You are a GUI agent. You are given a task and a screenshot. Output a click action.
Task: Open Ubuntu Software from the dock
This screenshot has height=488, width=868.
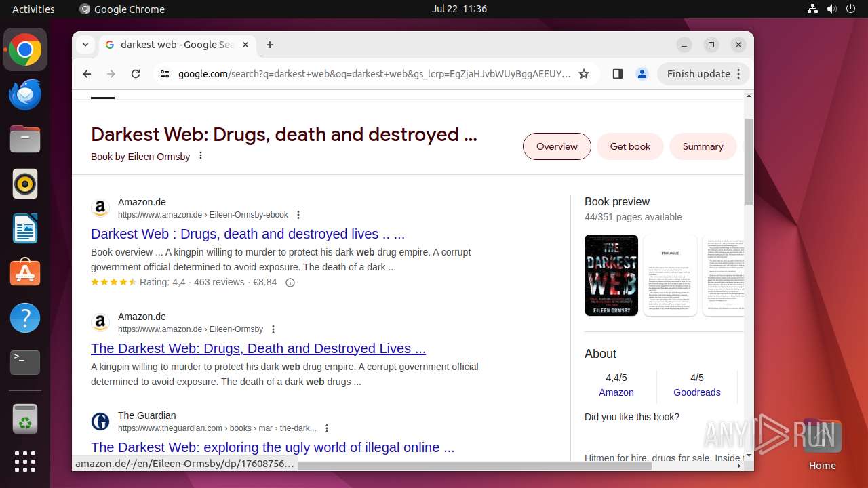[x=25, y=273]
